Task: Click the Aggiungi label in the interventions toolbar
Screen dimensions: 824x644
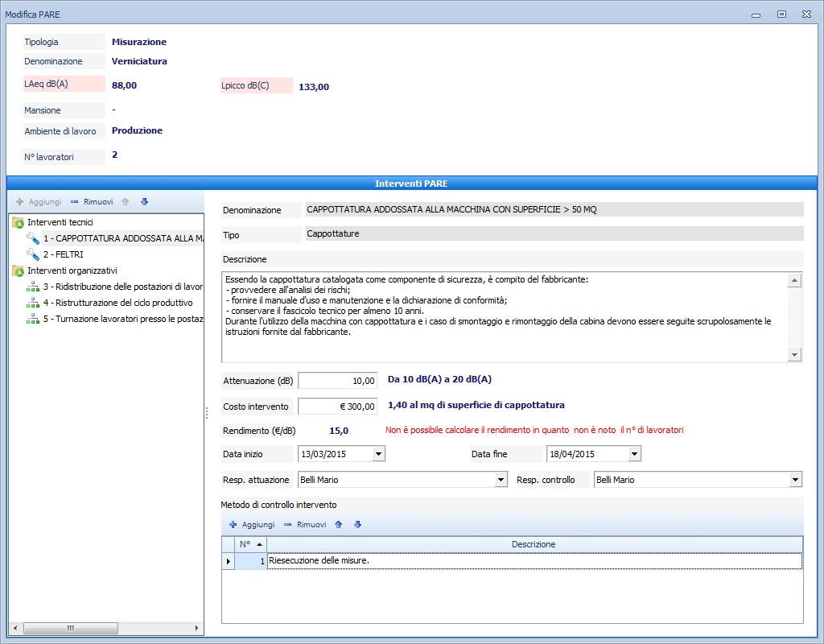Action: tap(45, 202)
